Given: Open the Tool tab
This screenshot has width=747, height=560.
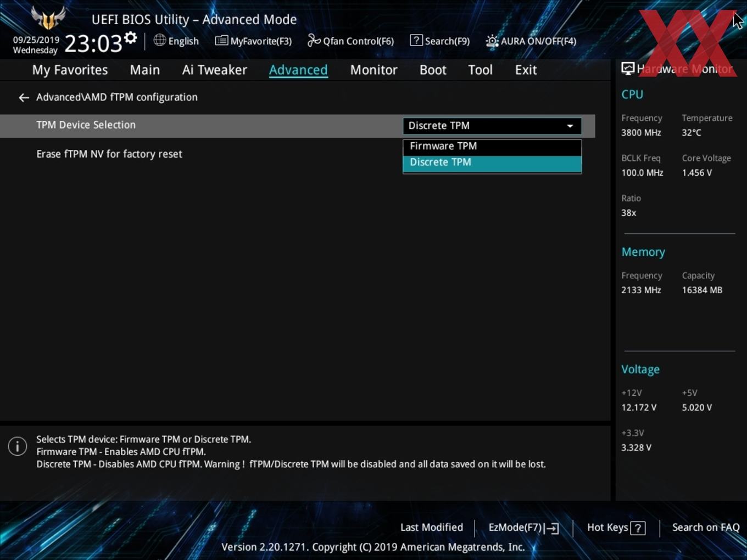Looking at the screenshot, I should coord(480,70).
